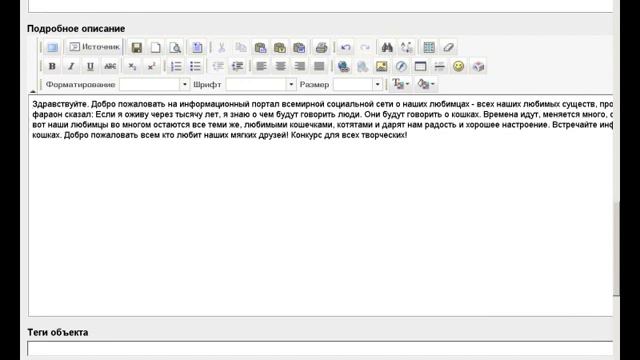Click the Cut scissors icon
Screen dimensions: 640x360
tap(221, 47)
